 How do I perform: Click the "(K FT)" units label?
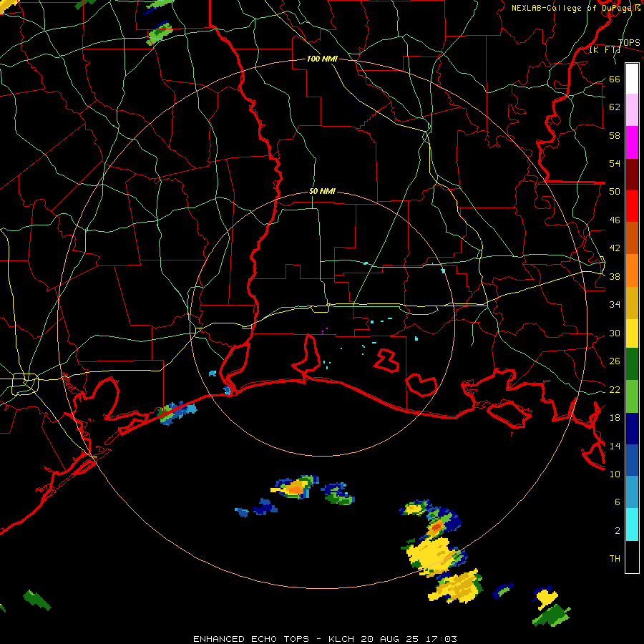pyautogui.click(x=605, y=49)
